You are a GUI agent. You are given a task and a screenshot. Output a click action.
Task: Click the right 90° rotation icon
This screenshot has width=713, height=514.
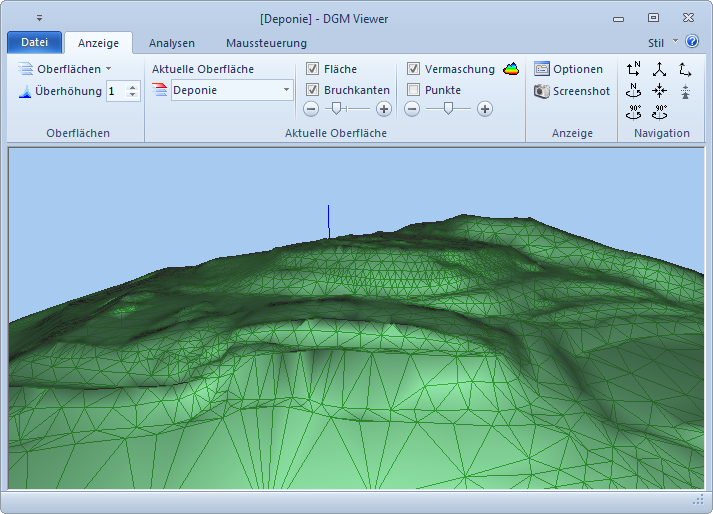pos(659,112)
